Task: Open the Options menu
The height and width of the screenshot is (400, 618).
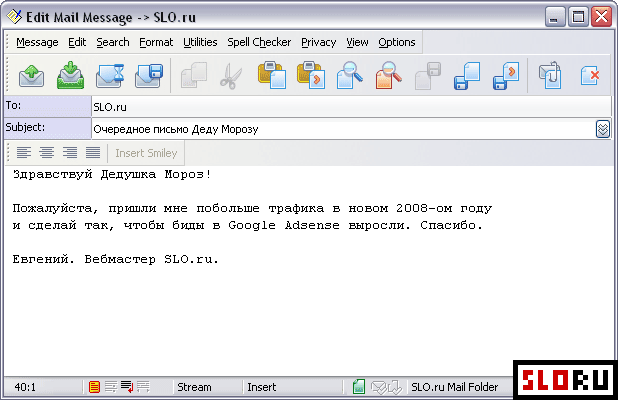Action: click(x=396, y=42)
